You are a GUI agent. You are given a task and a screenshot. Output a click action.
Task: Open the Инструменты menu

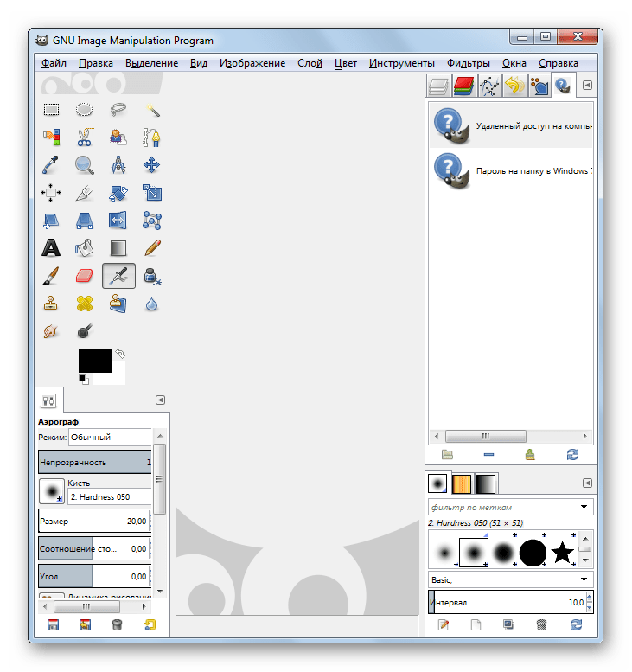(x=402, y=63)
